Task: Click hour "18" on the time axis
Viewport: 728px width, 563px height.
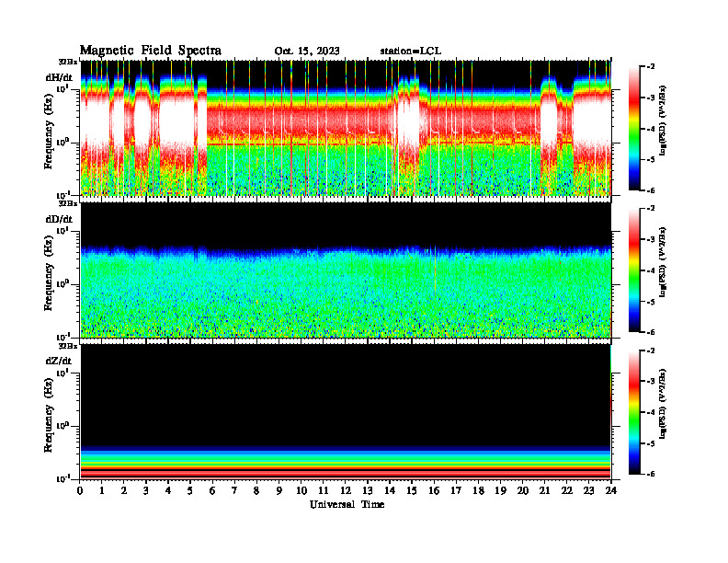Action: point(478,490)
